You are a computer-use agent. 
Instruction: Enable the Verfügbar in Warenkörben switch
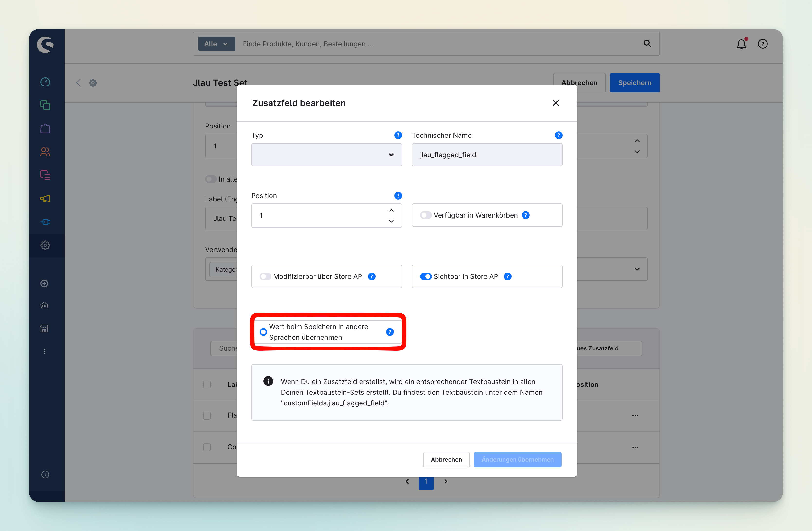click(x=426, y=215)
